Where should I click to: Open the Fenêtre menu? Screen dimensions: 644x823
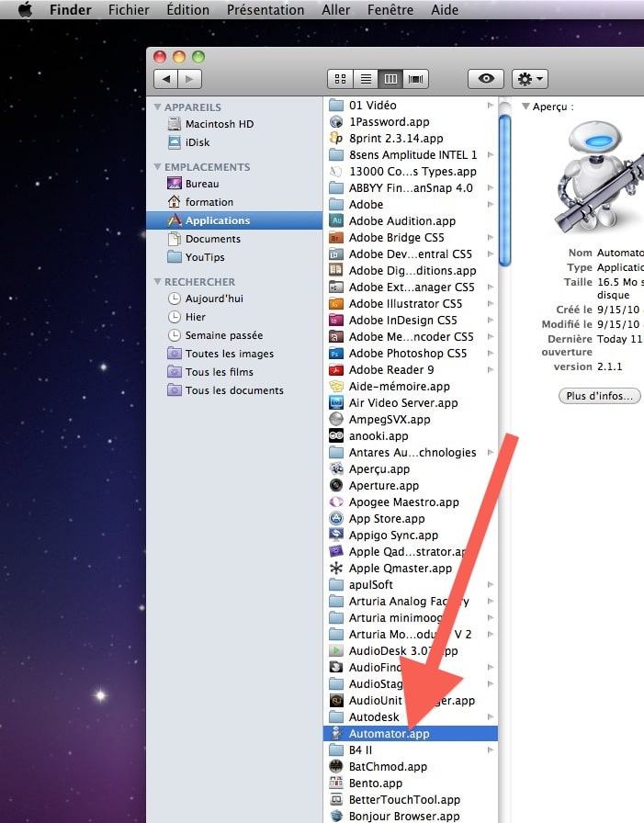(x=390, y=10)
